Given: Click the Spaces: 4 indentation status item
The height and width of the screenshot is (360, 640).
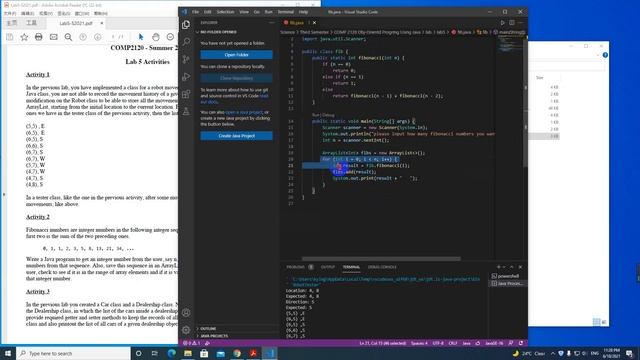Looking at the screenshot, I should coord(419,343).
